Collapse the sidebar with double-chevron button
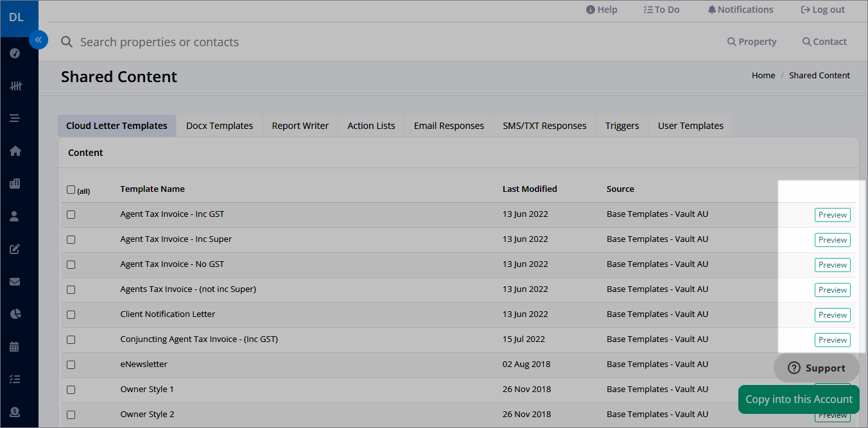This screenshot has height=428, width=868. [x=39, y=40]
